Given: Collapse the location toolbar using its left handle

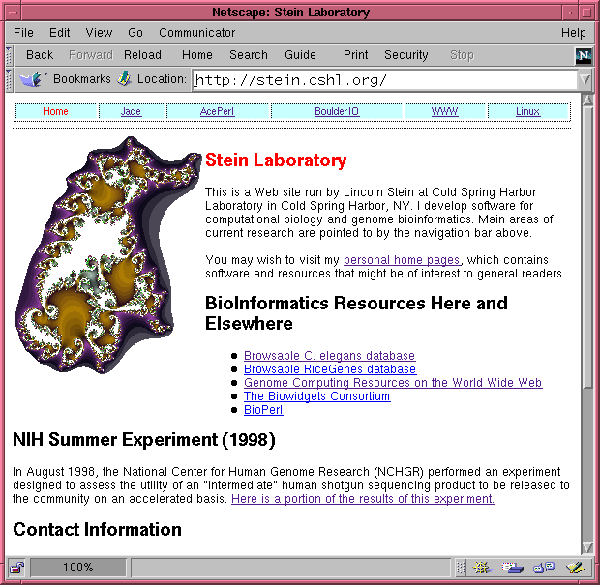Looking at the screenshot, I should point(7,79).
